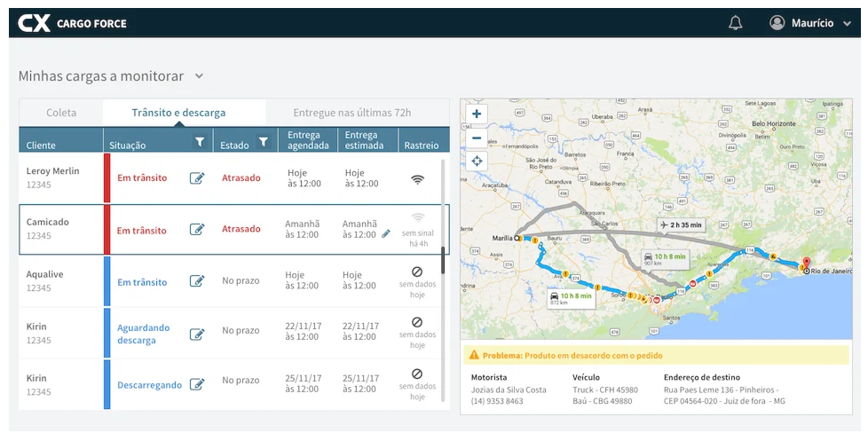Click the CX Cargo Force logo

coord(73,23)
